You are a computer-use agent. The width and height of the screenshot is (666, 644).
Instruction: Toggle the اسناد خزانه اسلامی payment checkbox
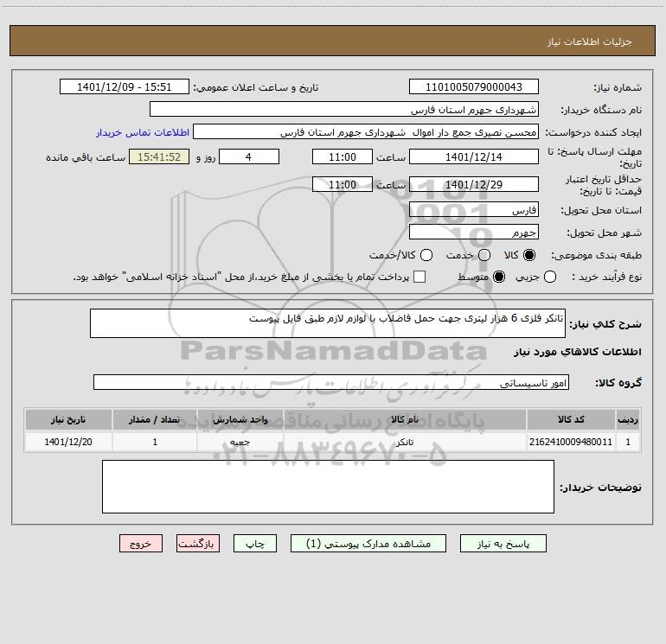click(x=419, y=277)
